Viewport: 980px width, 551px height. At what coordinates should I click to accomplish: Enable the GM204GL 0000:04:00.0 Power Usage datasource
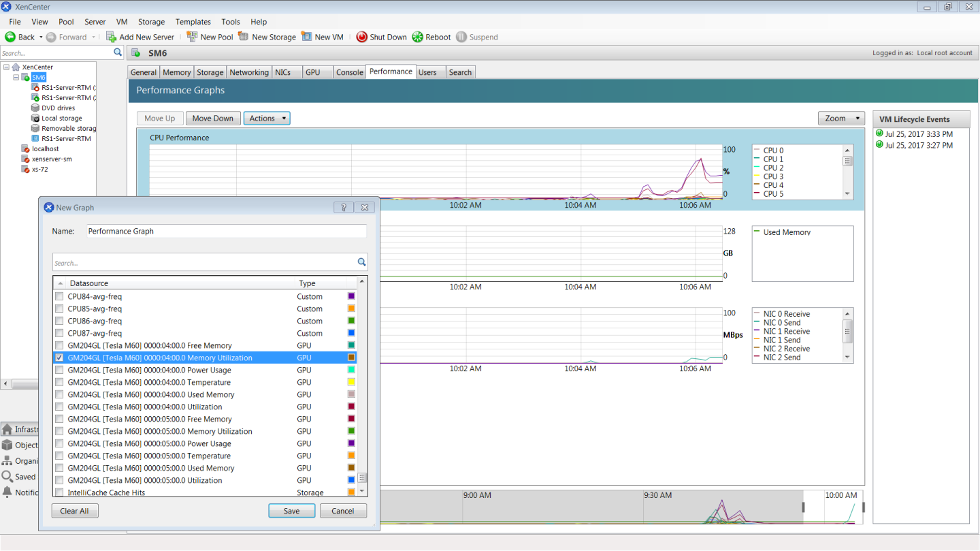[59, 370]
